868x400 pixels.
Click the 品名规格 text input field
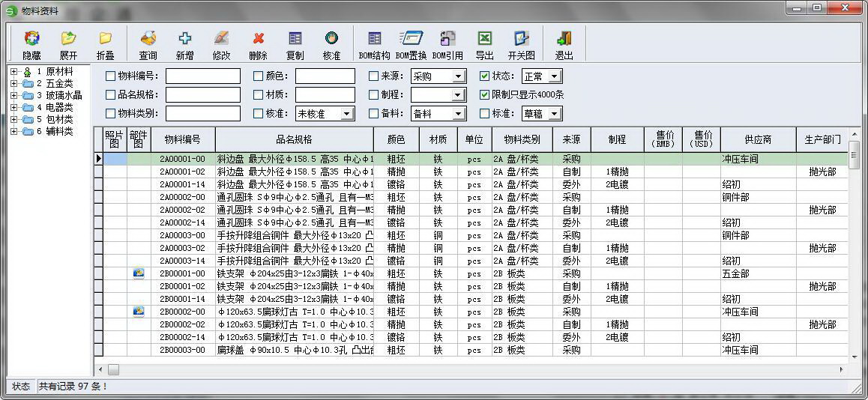coord(203,95)
